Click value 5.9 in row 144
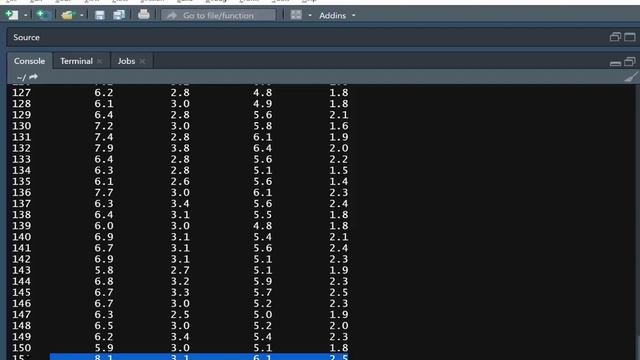This screenshot has width=640, height=360. (x=262, y=281)
